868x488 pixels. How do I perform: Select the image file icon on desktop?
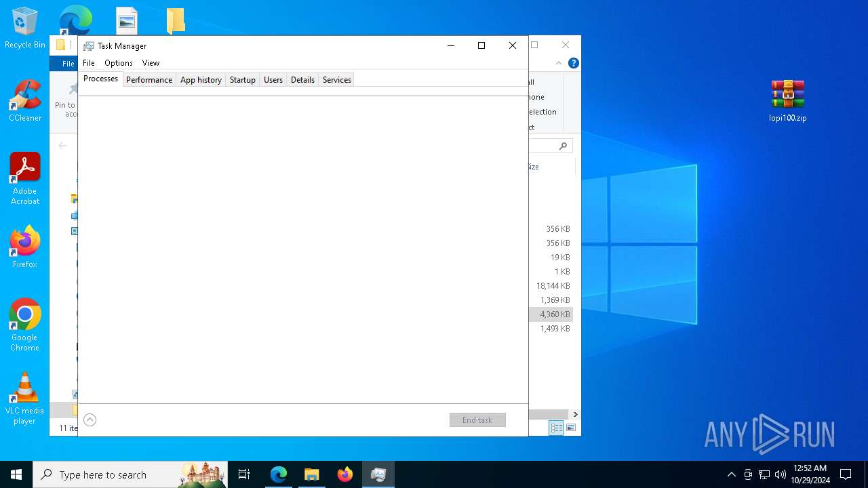pyautogui.click(x=127, y=20)
